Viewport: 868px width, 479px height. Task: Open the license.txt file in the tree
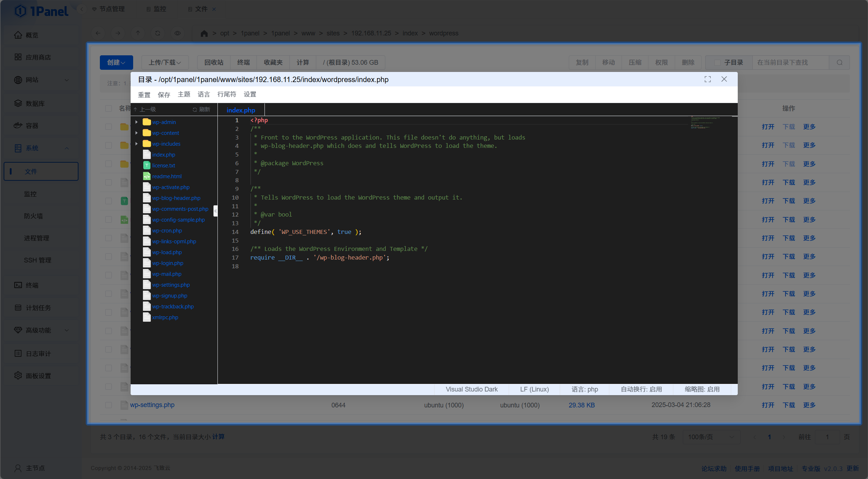(x=163, y=166)
